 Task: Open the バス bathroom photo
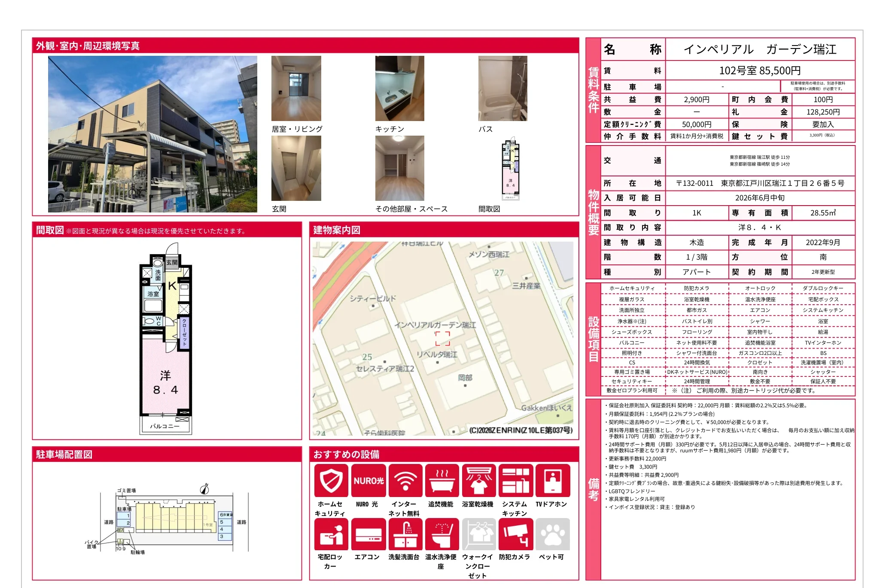[502, 88]
